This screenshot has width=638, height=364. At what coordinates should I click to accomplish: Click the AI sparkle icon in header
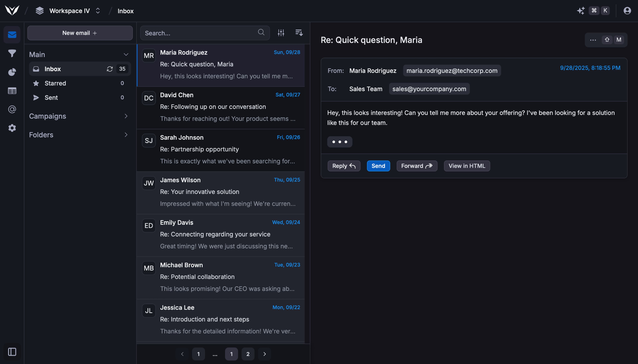pyautogui.click(x=581, y=11)
